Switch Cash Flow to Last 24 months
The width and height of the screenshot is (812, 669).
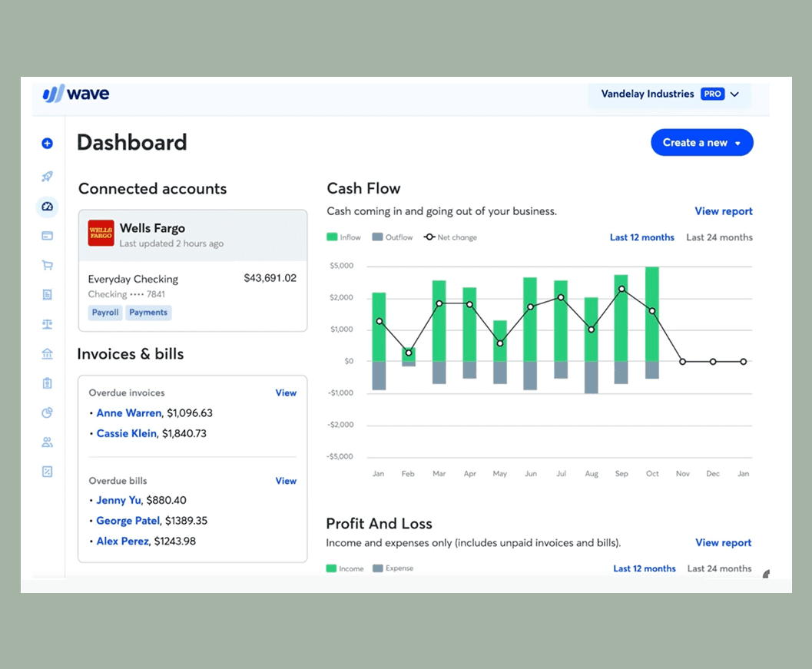pyautogui.click(x=719, y=237)
